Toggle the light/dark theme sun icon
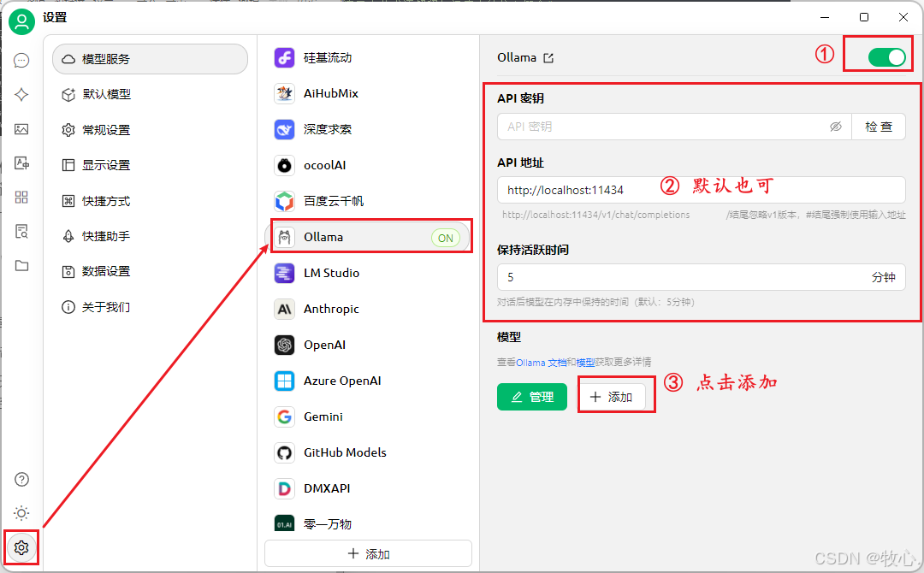This screenshot has width=924, height=573. pyautogui.click(x=21, y=513)
